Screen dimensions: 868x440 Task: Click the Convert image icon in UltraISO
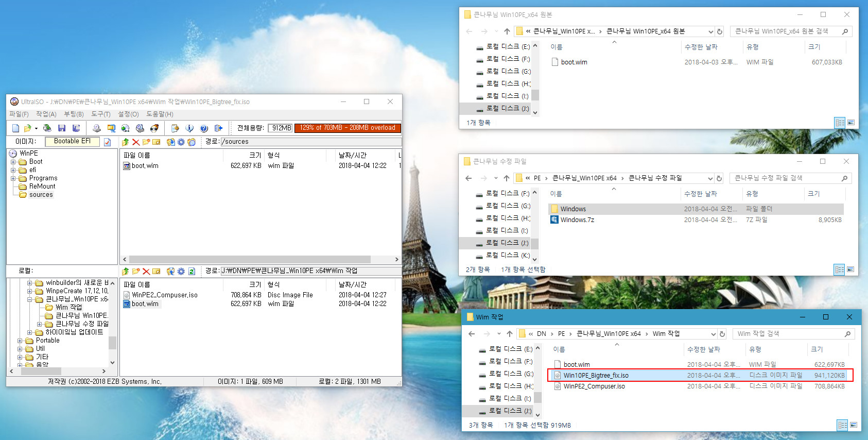coord(126,128)
